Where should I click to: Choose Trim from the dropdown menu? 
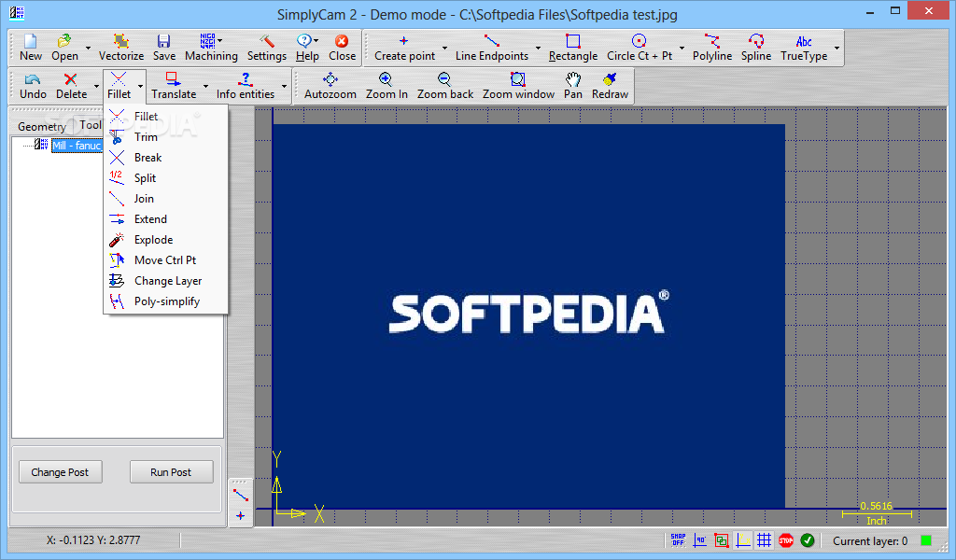(x=166, y=137)
